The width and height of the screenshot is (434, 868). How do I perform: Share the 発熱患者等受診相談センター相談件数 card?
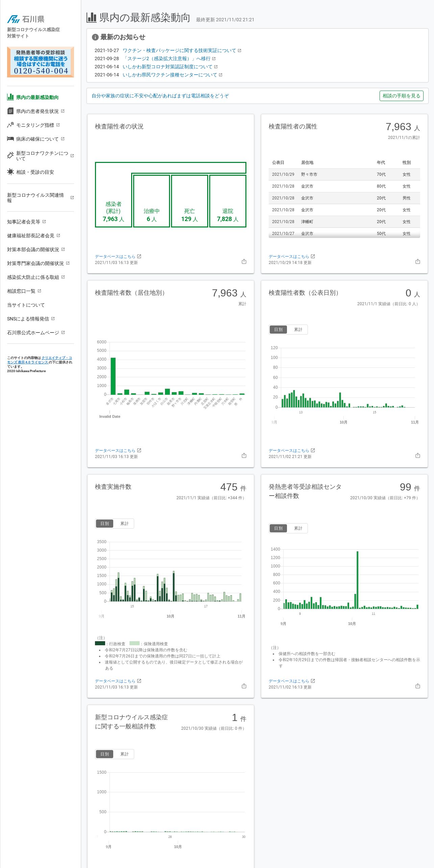coord(418,686)
